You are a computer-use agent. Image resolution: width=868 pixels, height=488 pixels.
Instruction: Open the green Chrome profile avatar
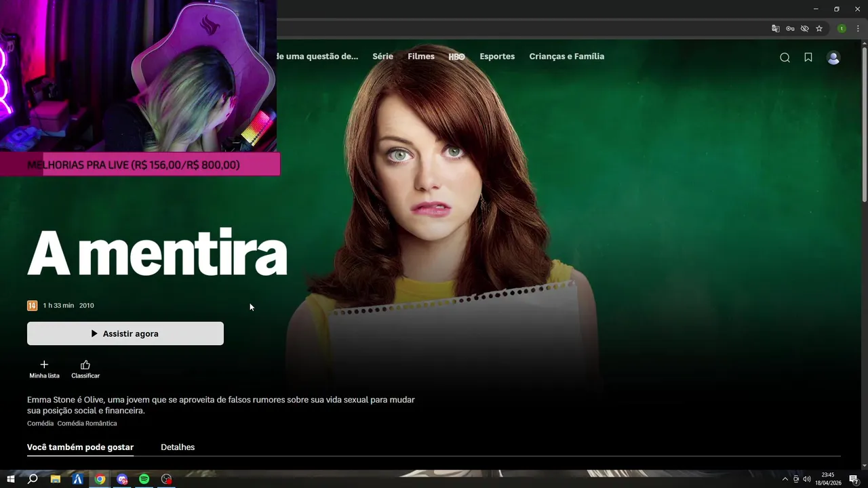pos(842,28)
